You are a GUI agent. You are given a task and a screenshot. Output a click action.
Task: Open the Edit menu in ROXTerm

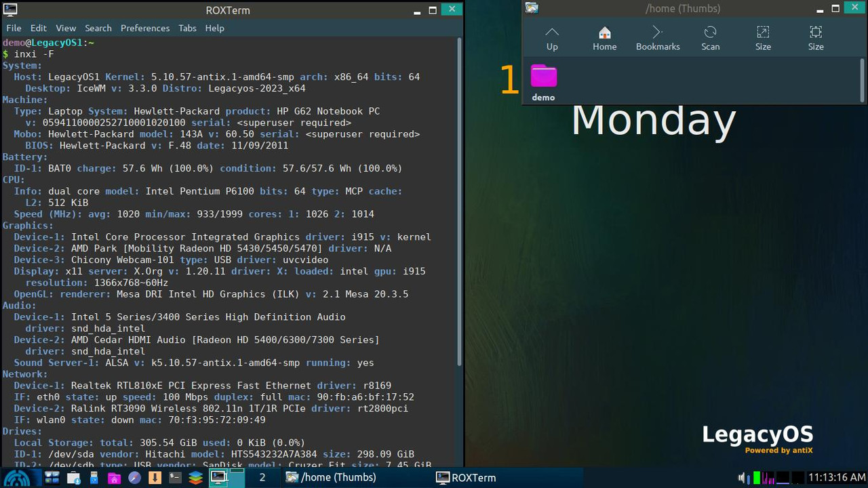click(x=39, y=28)
